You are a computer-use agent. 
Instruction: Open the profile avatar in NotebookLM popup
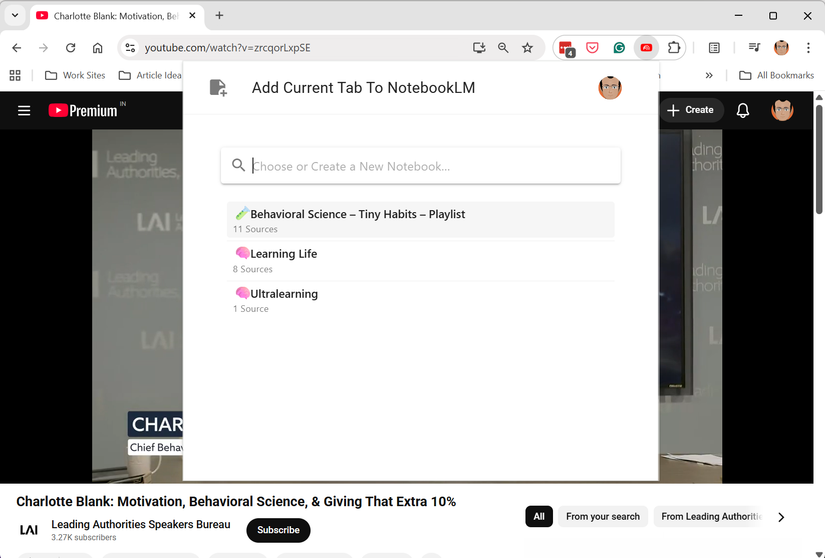pos(610,88)
